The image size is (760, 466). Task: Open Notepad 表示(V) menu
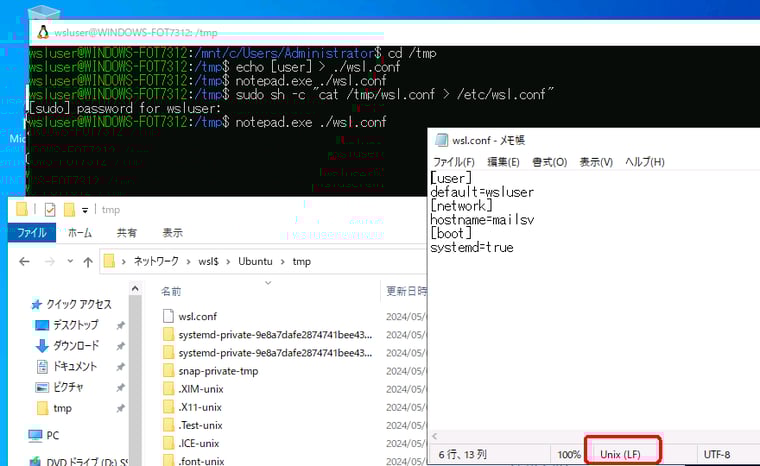coord(596,162)
